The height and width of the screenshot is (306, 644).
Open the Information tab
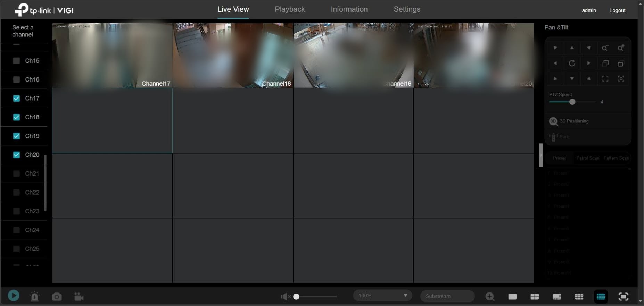[x=349, y=9]
